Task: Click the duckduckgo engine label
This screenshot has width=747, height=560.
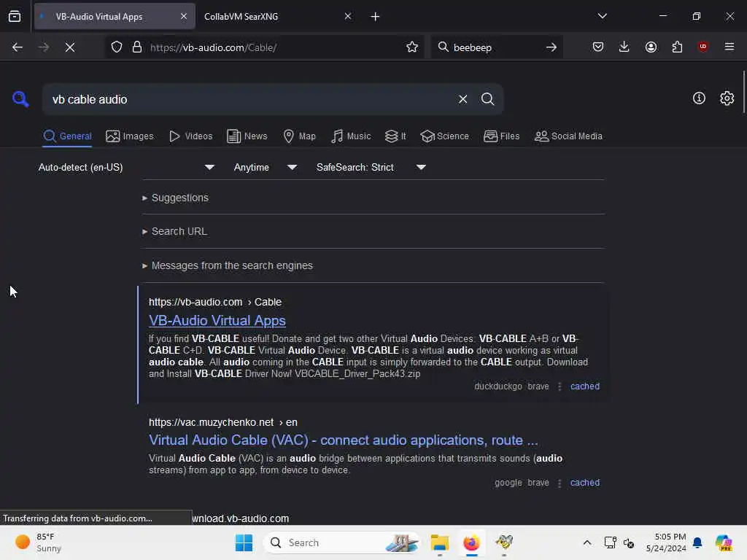Action: [x=498, y=386]
